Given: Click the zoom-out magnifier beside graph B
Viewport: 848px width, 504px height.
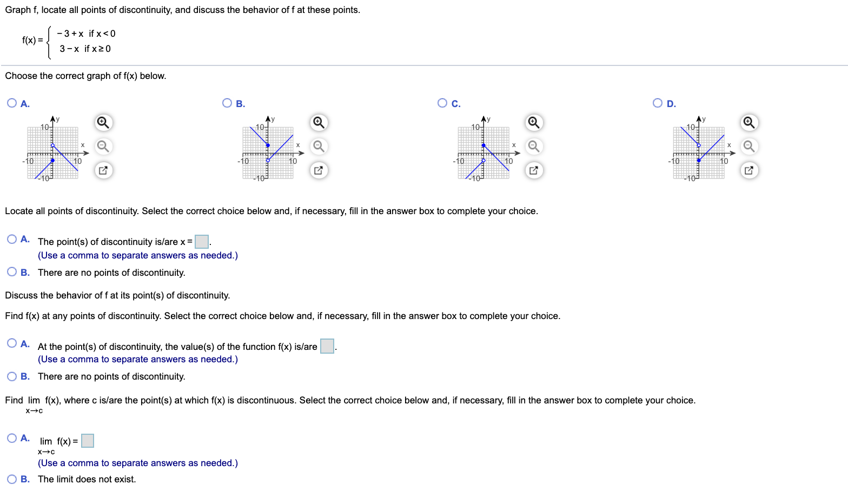Looking at the screenshot, I should (x=318, y=146).
